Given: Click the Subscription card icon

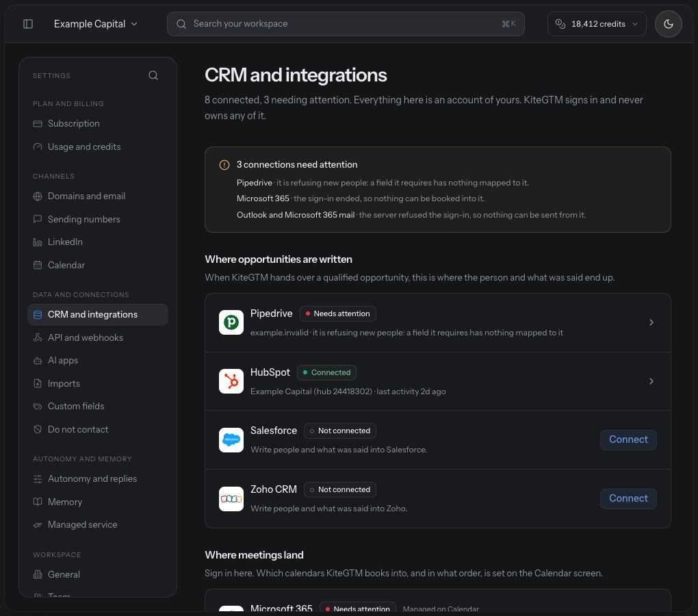Looking at the screenshot, I should coord(38,124).
